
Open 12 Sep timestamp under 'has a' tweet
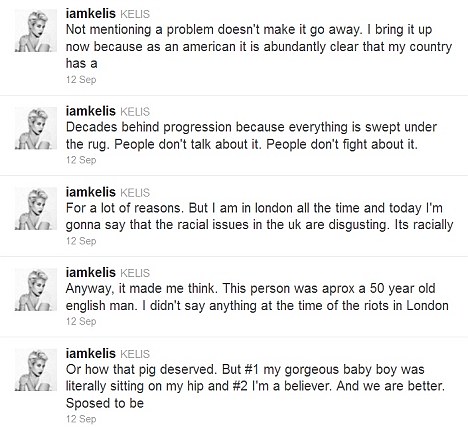pos(81,80)
